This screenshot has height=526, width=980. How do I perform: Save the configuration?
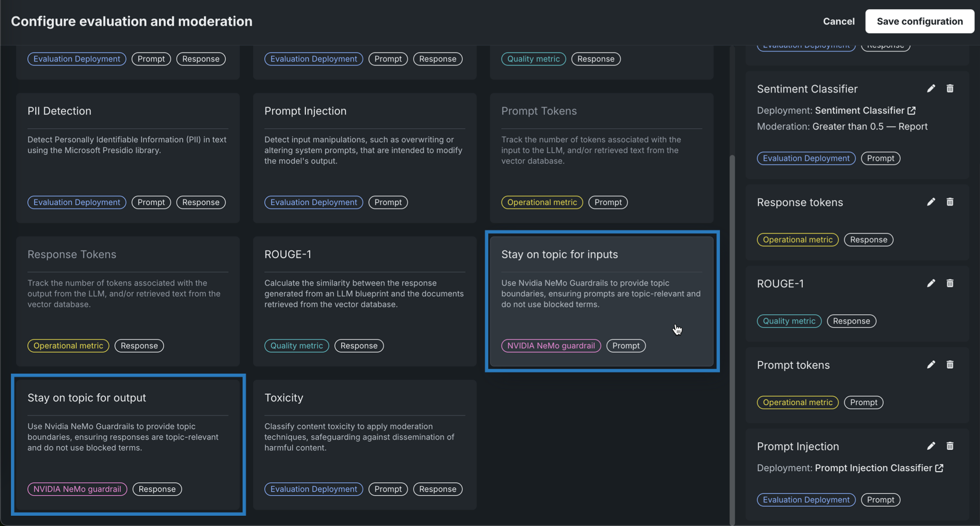(x=919, y=21)
